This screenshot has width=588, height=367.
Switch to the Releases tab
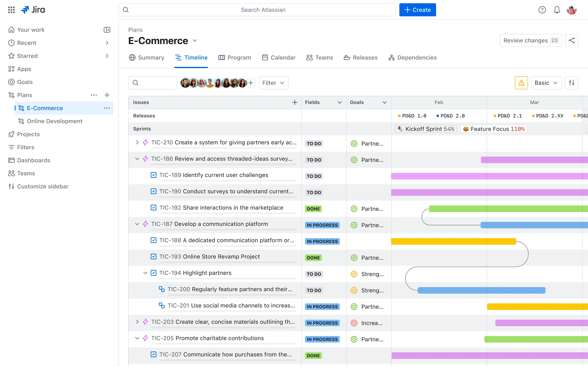point(360,57)
